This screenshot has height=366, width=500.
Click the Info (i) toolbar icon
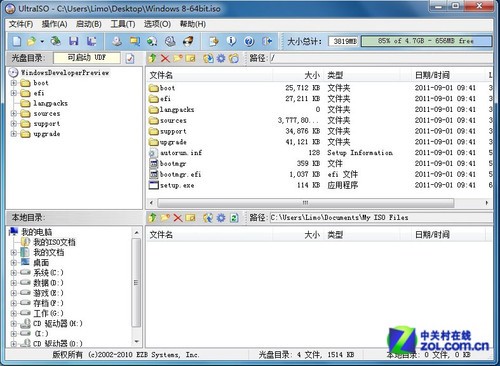[x=231, y=41]
